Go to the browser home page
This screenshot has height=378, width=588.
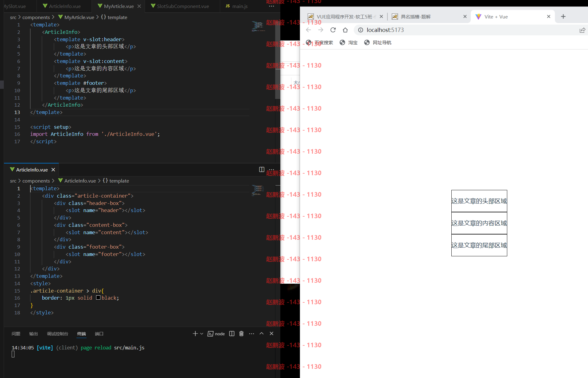coord(345,30)
